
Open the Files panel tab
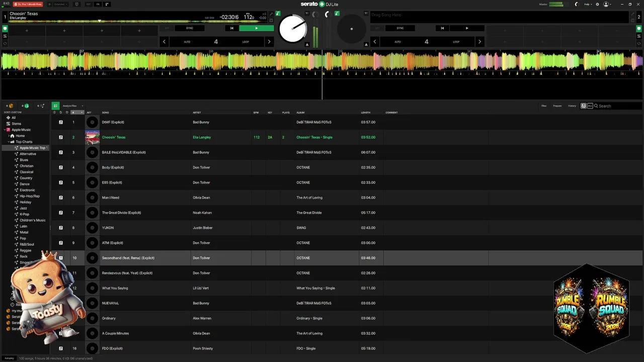pos(544,106)
